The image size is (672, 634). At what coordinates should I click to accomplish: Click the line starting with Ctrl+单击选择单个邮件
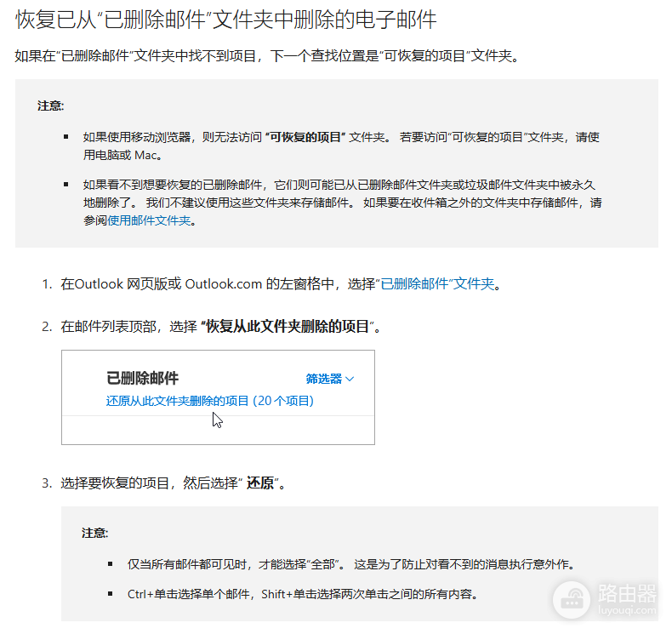303,594
